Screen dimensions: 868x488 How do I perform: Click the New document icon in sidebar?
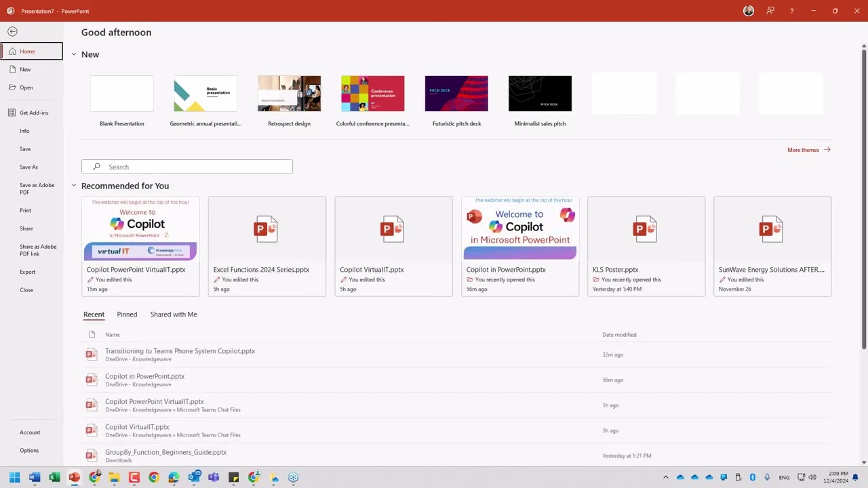12,69
